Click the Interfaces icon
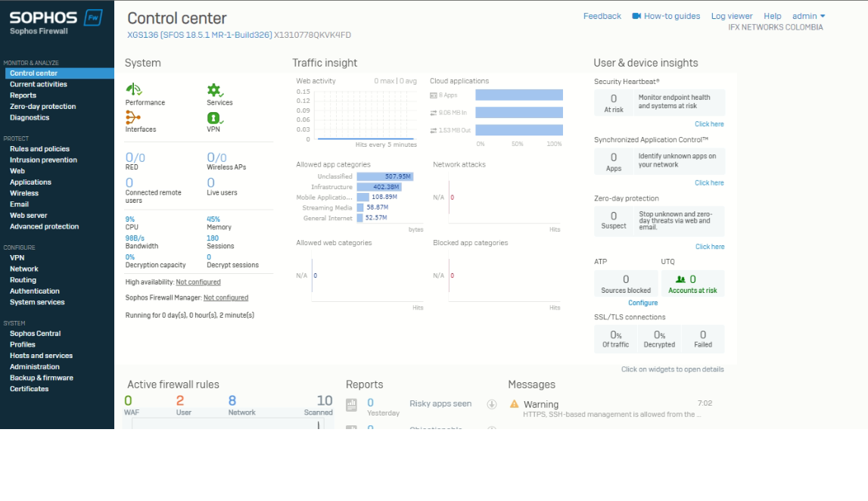This screenshot has height=501, width=868. tap(133, 117)
